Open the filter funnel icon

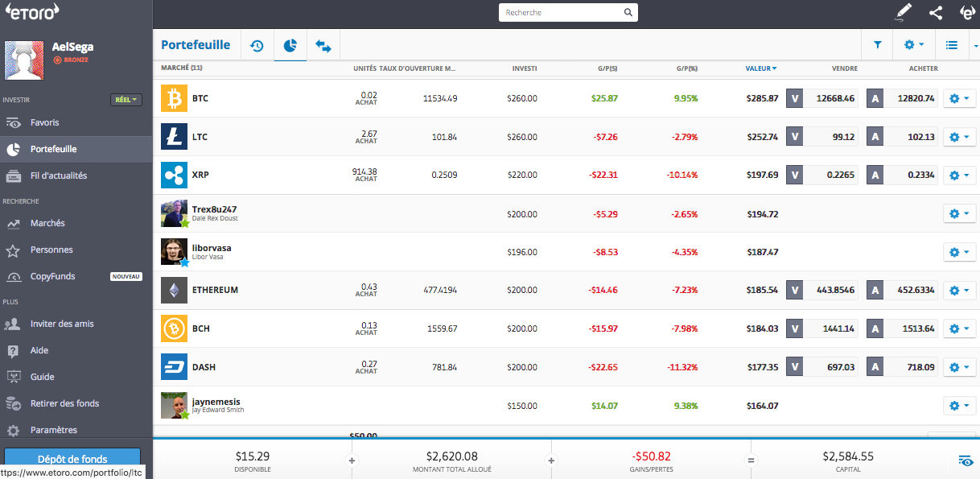[877, 45]
